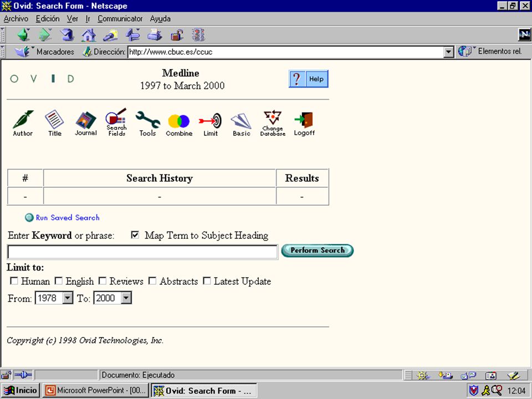The width and height of the screenshot is (532, 399).
Task: Open the Windows Inicio start button
Action: point(21,391)
